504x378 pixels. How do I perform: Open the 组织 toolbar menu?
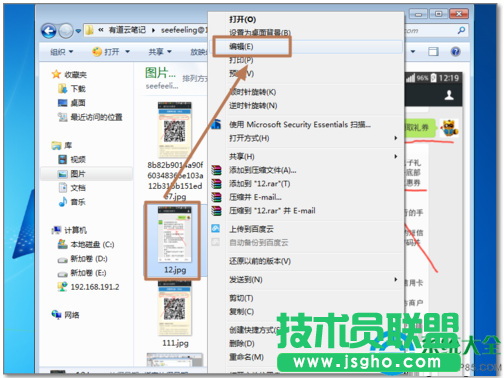tap(62, 52)
